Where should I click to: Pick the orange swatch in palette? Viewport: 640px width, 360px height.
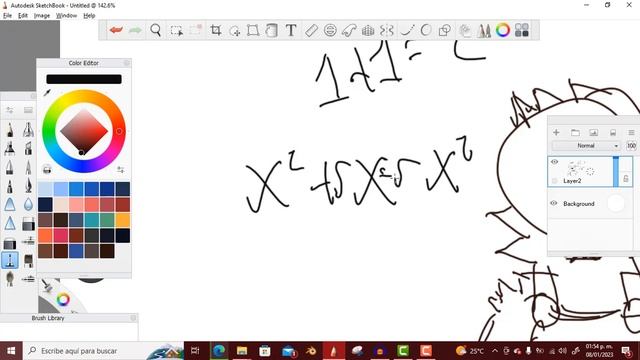click(123, 220)
